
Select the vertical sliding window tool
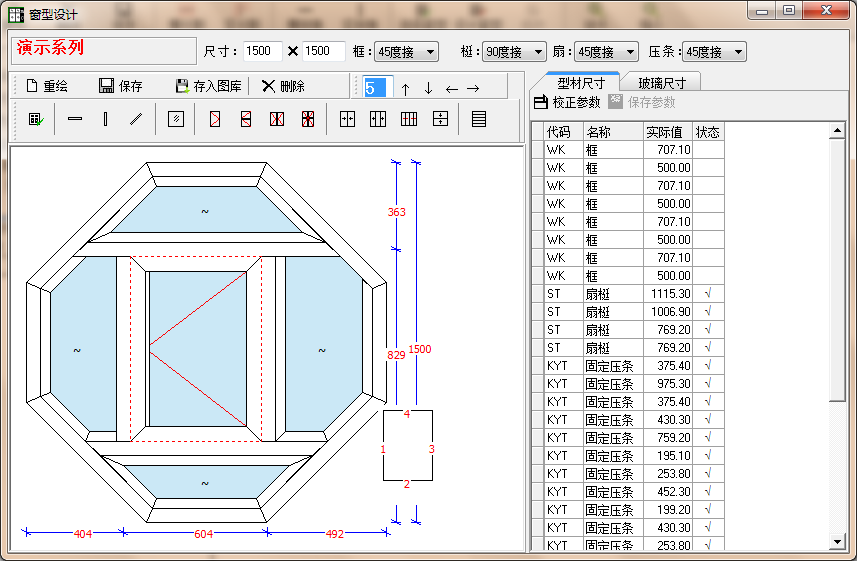tap(441, 119)
